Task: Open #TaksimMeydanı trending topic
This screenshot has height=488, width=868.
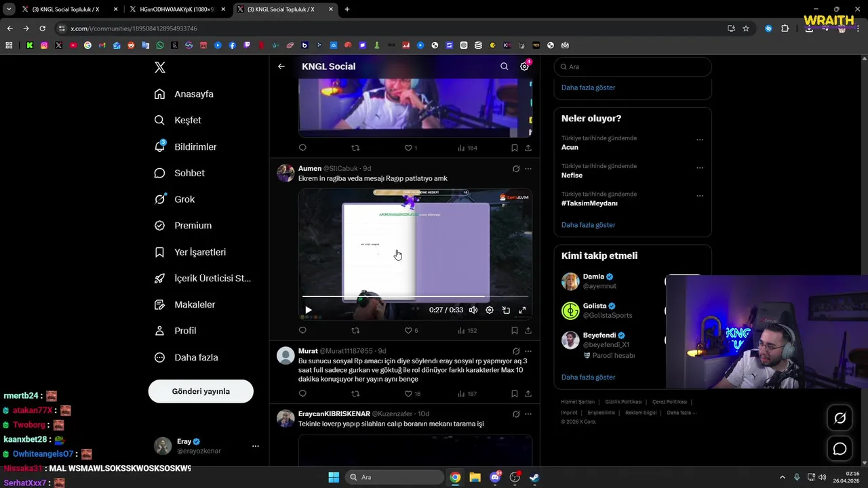Action: point(589,203)
